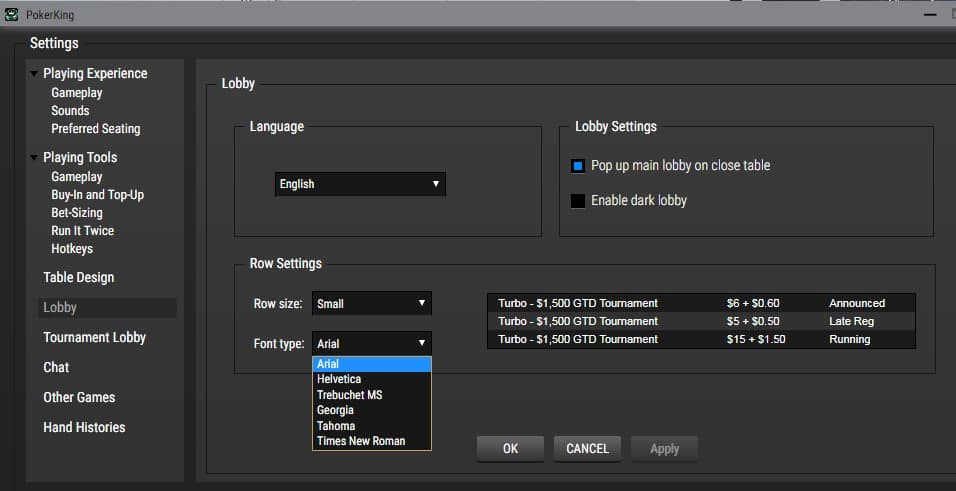Go to Tournament Lobby settings
This screenshot has height=491, width=956.
[94, 338]
